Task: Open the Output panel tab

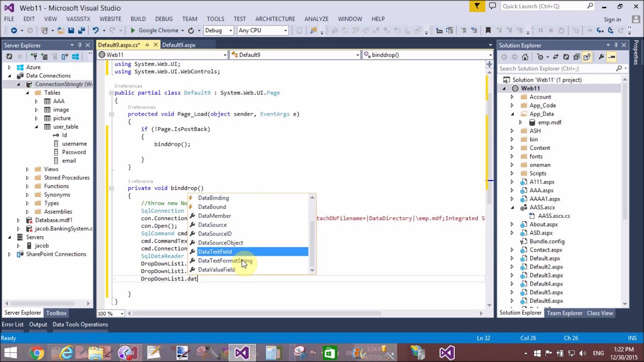Action: pos(38,324)
